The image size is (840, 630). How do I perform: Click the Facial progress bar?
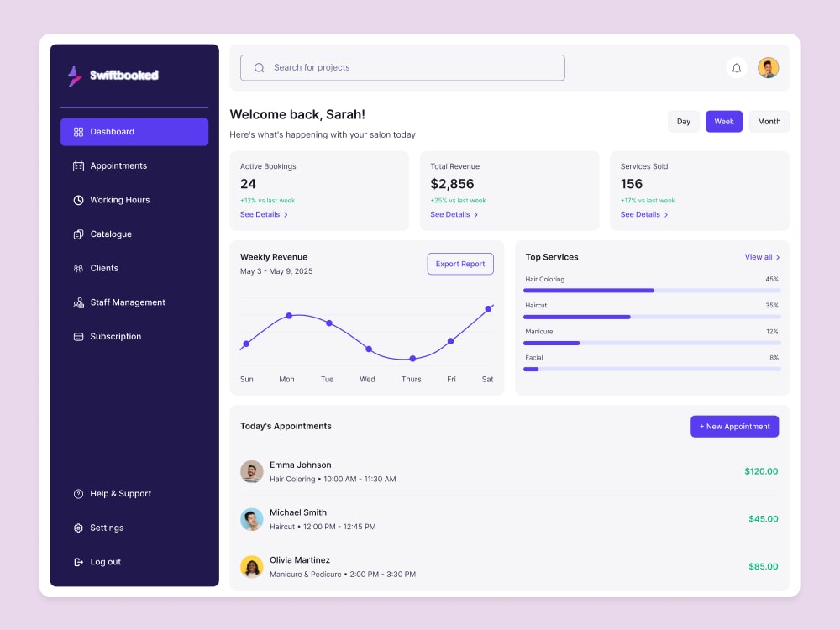(x=652, y=369)
